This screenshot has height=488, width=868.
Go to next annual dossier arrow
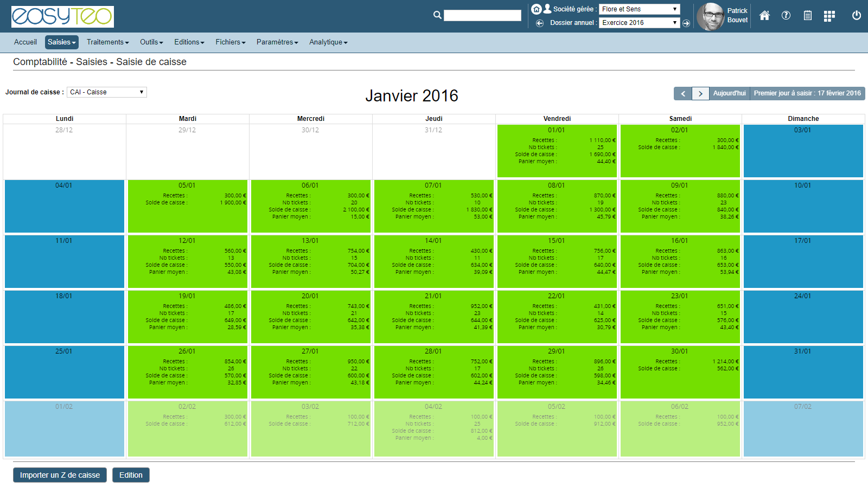point(686,23)
